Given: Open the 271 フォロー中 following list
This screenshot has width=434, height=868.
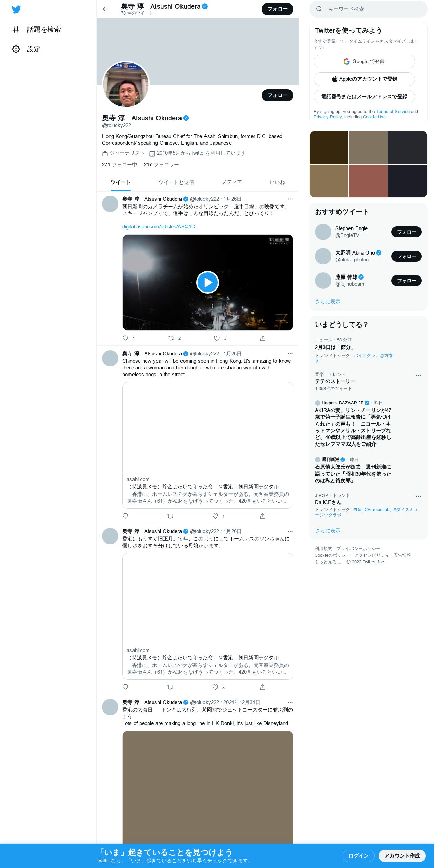Looking at the screenshot, I should click(119, 165).
